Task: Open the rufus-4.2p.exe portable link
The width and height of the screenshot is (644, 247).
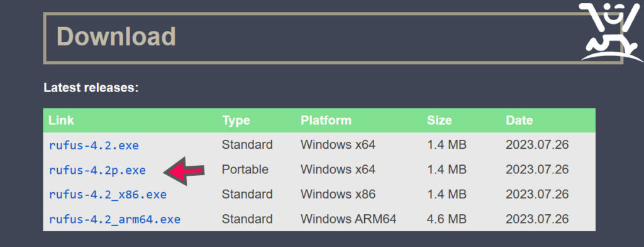Action: coord(97,170)
